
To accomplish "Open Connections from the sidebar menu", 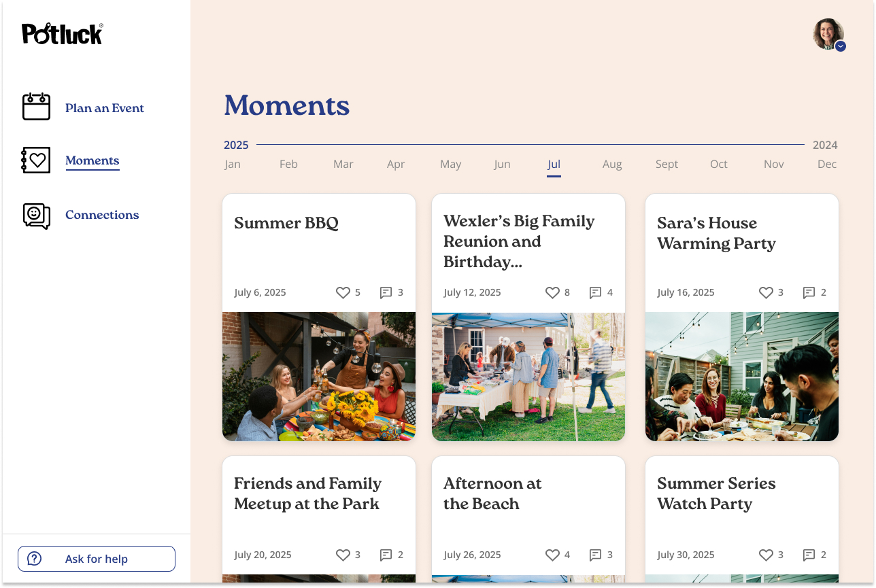I will (102, 215).
